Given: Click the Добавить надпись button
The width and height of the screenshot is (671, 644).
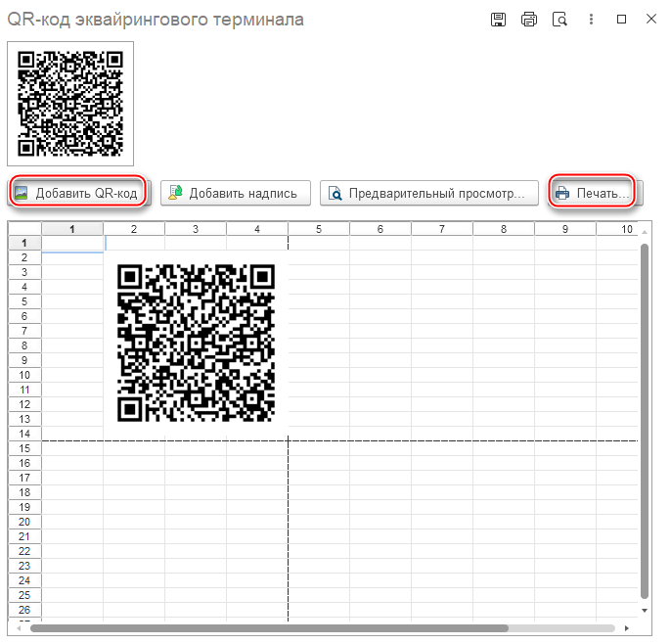Looking at the screenshot, I should point(236,193).
